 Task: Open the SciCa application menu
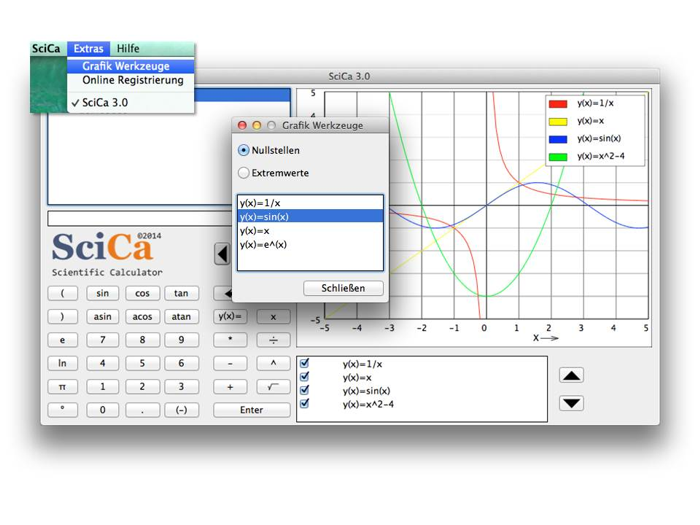[x=46, y=48]
